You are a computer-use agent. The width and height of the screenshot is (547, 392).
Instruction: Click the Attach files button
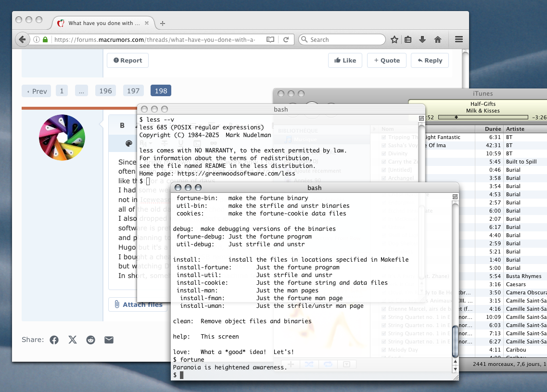coord(138,304)
